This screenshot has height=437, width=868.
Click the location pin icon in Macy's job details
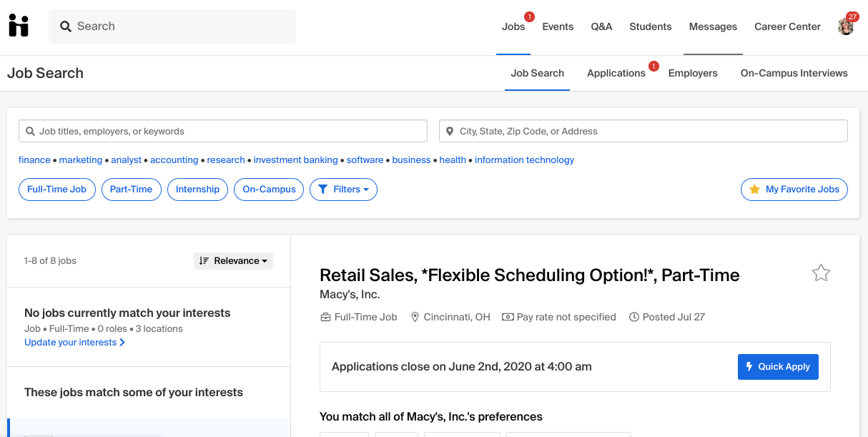click(x=415, y=317)
